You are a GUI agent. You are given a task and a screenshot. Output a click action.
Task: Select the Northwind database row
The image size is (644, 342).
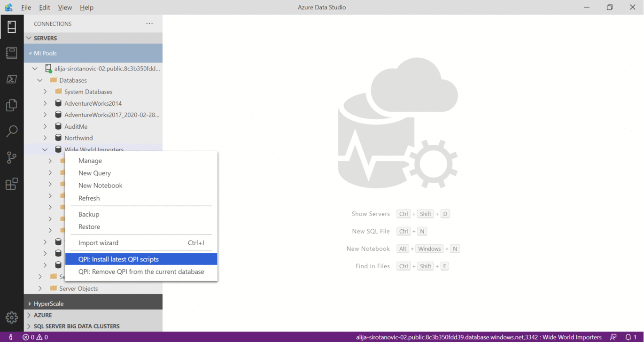[x=93, y=138]
